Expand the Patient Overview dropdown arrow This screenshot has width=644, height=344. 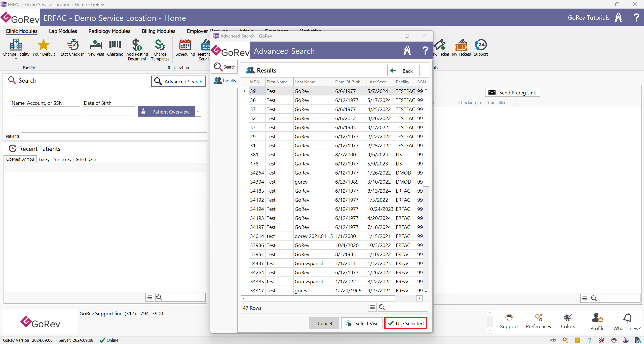point(198,111)
